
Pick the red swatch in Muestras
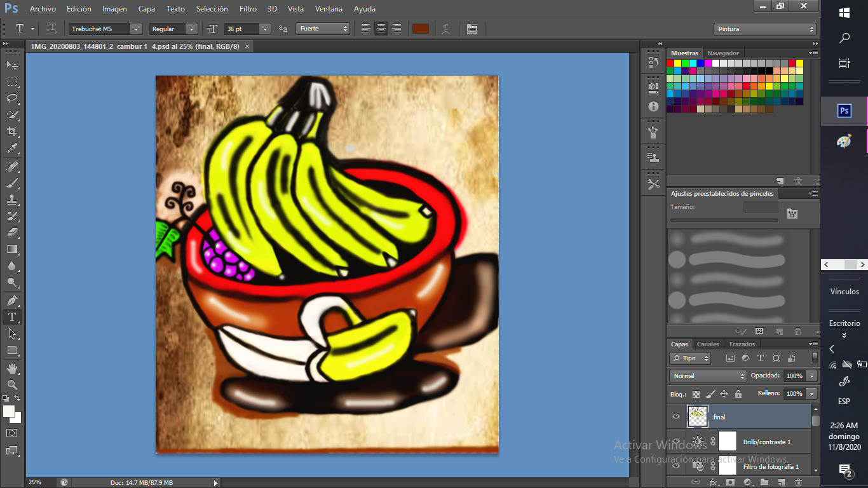(670, 64)
